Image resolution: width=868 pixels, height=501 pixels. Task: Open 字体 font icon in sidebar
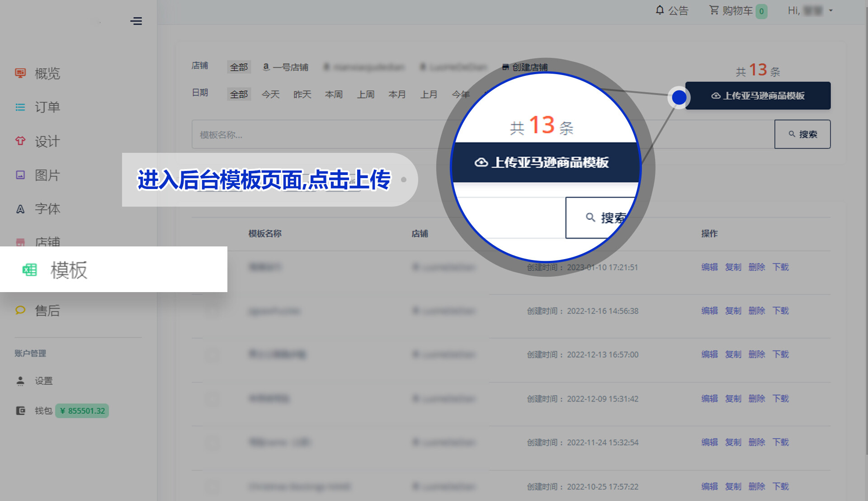(20, 209)
